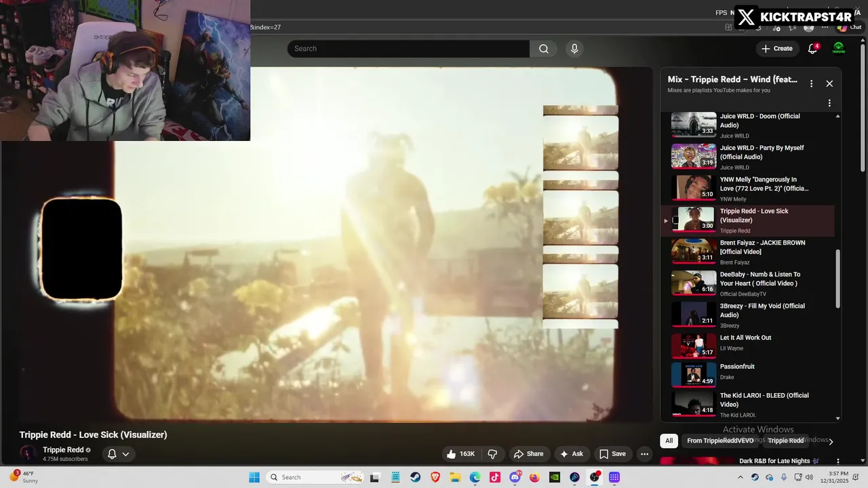Open Windows Start menu

coord(254,477)
